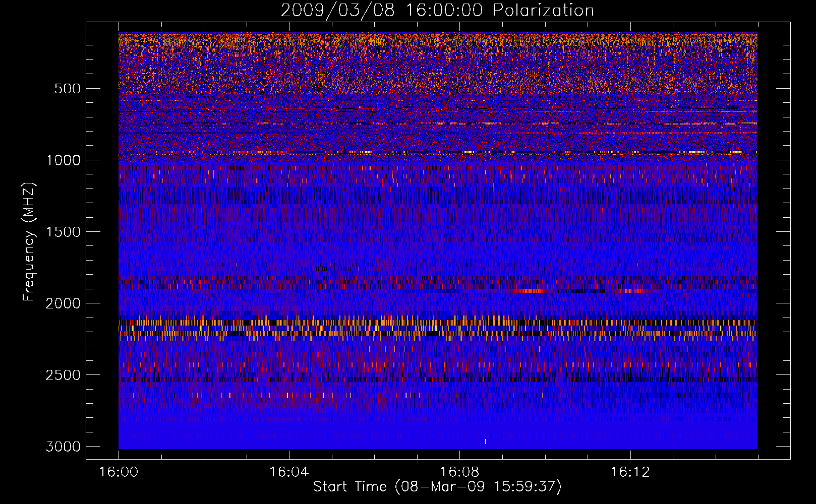The image size is (816, 504).
Task: Click the 16:04 time tick label
Action: (289, 472)
